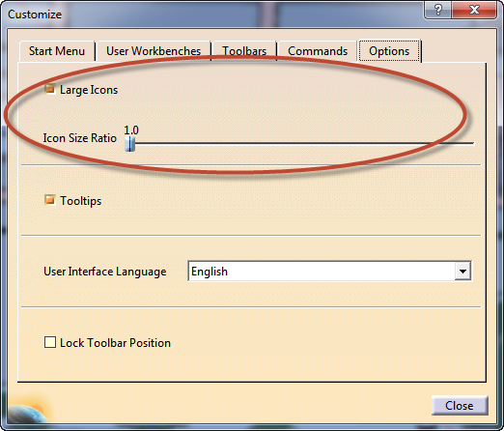
Task: Click the Icon Size Ratio slider track
Action: [299, 143]
